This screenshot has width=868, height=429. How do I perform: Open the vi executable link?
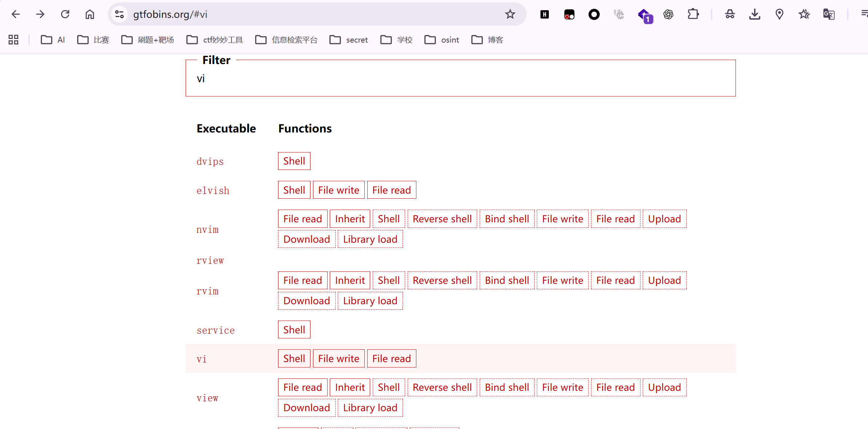[202, 359]
